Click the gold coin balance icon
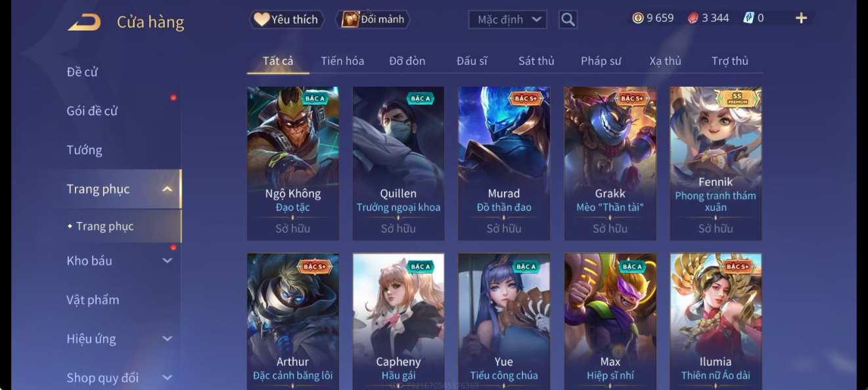This screenshot has width=868, height=390. (637, 18)
